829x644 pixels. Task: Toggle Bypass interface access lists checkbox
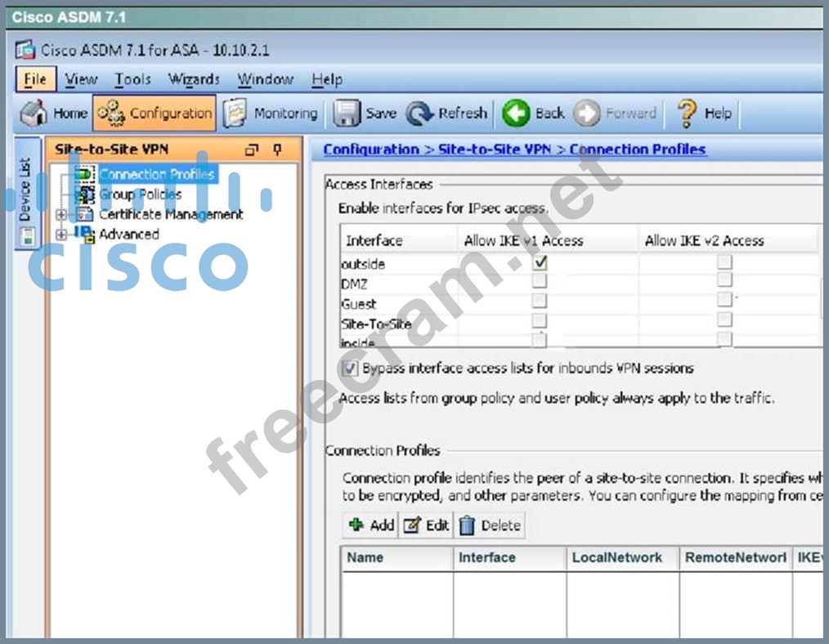click(x=350, y=369)
